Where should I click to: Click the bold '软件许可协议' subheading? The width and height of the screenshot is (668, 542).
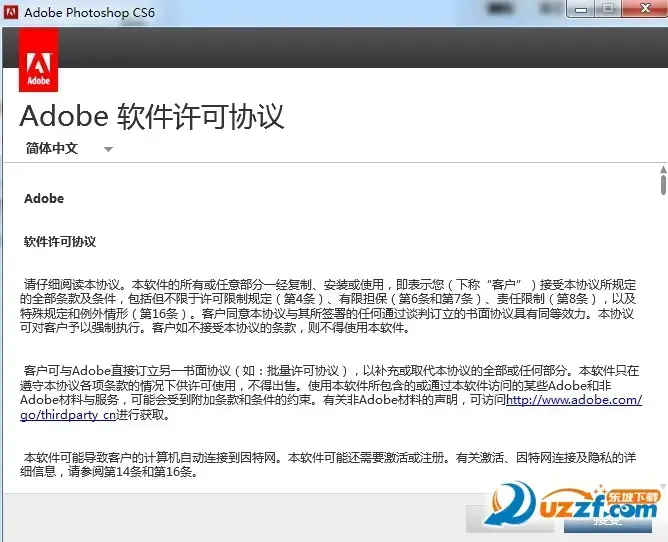pyautogui.click(x=60, y=242)
